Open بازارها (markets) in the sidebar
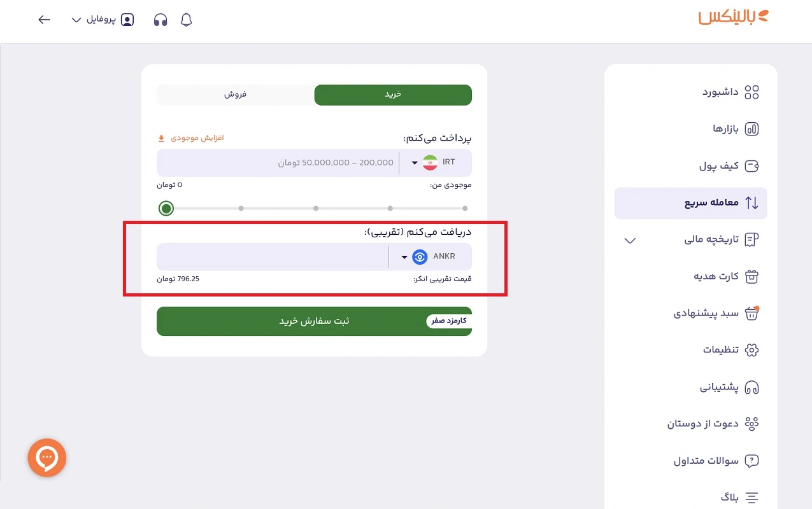 [723, 129]
